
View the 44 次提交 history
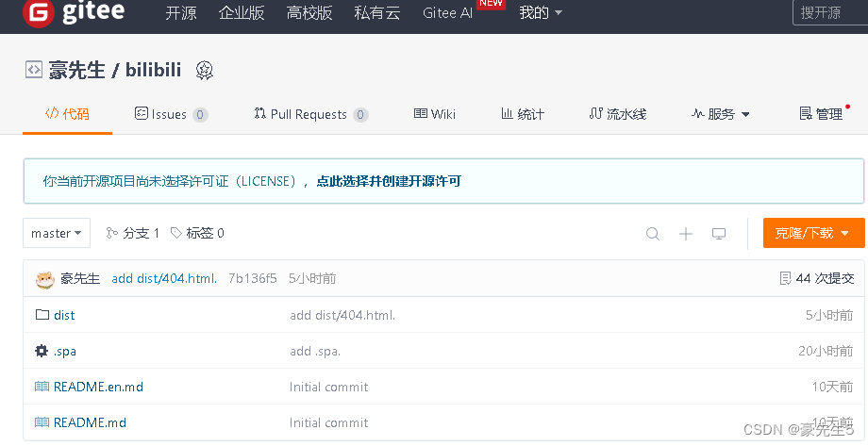click(x=817, y=278)
